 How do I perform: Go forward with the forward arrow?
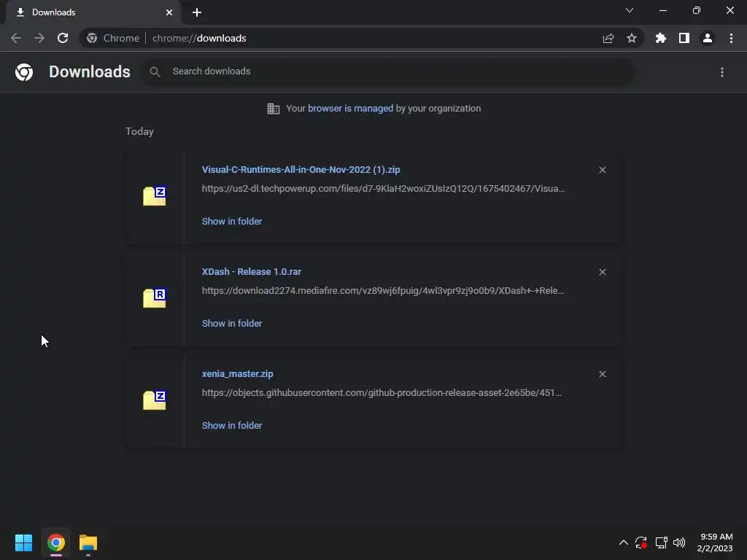pos(39,38)
